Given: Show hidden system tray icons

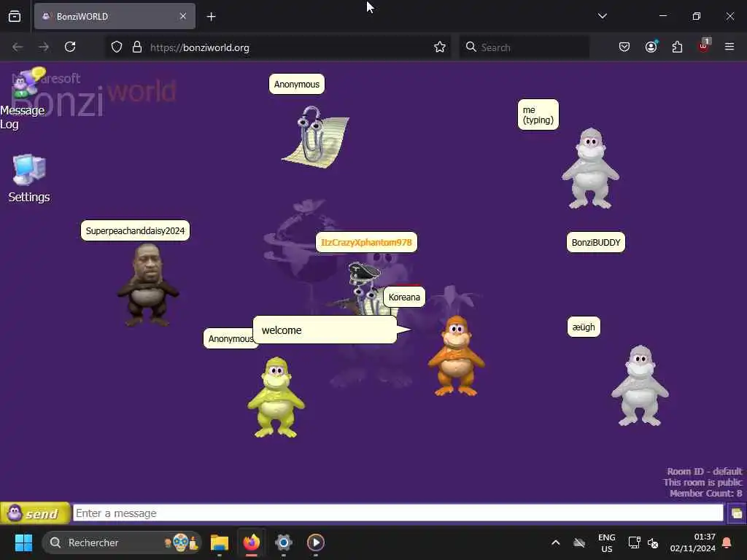Looking at the screenshot, I should pyautogui.click(x=555, y=542).
